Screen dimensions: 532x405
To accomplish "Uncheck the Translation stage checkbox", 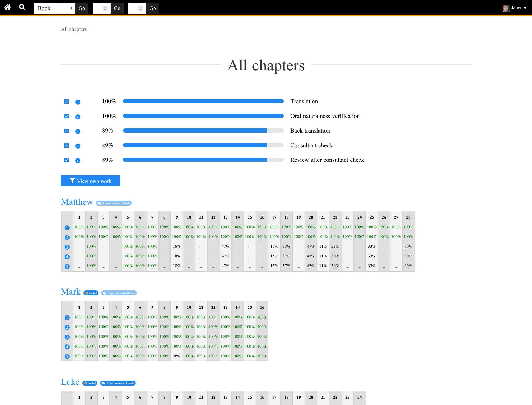I will click(66, 101).
